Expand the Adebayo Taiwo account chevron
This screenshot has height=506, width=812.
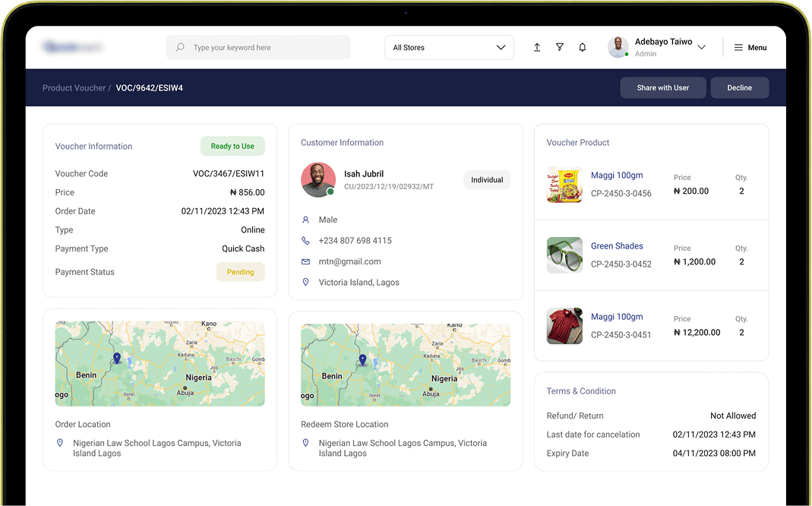click(x=702, y=47)
